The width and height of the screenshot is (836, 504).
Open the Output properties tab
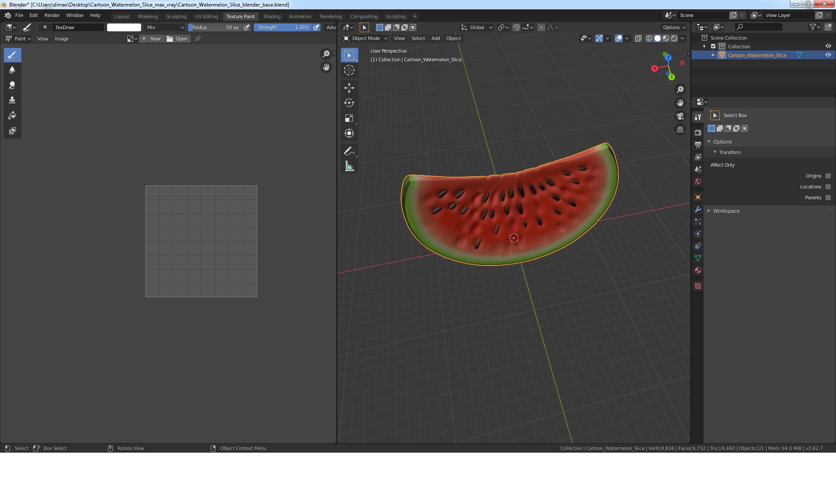click(x=698, y=144)
